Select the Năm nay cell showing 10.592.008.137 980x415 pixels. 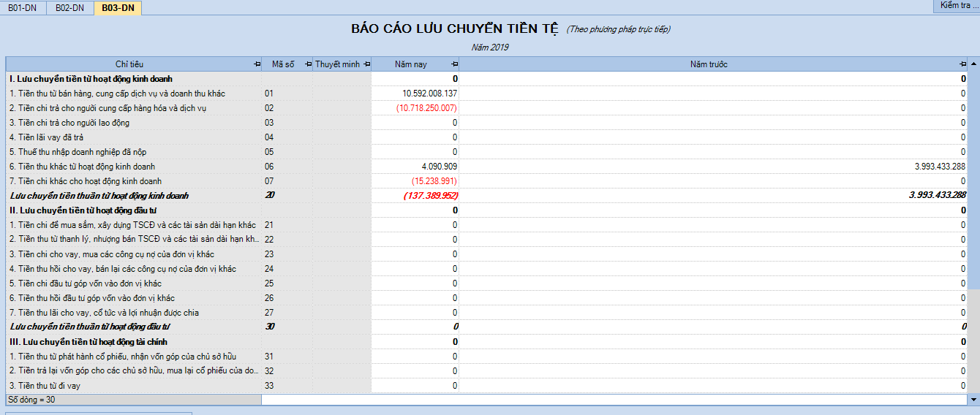[x=415, y=94]
